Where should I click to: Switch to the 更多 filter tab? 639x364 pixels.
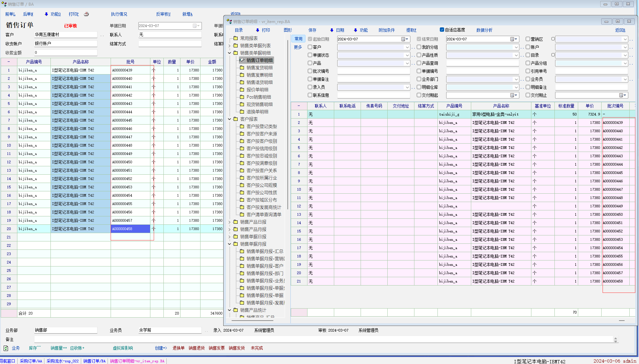click(298, 47)
